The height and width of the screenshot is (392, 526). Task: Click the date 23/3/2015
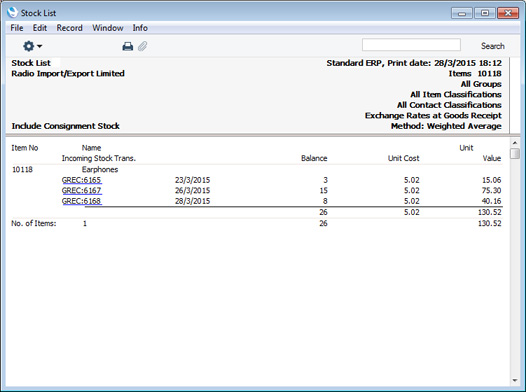193,180
